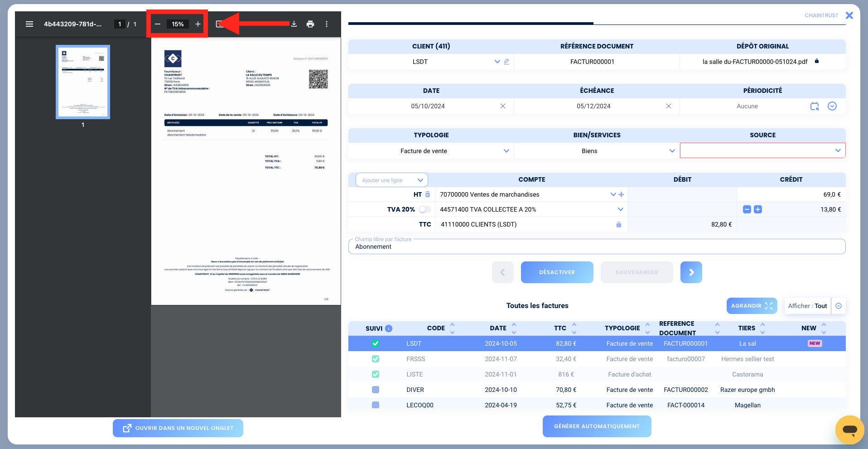Viewport: 868px width, 449px height.
Task: Delete the HT line with trash icon
Action: click(x=427, y=194)
